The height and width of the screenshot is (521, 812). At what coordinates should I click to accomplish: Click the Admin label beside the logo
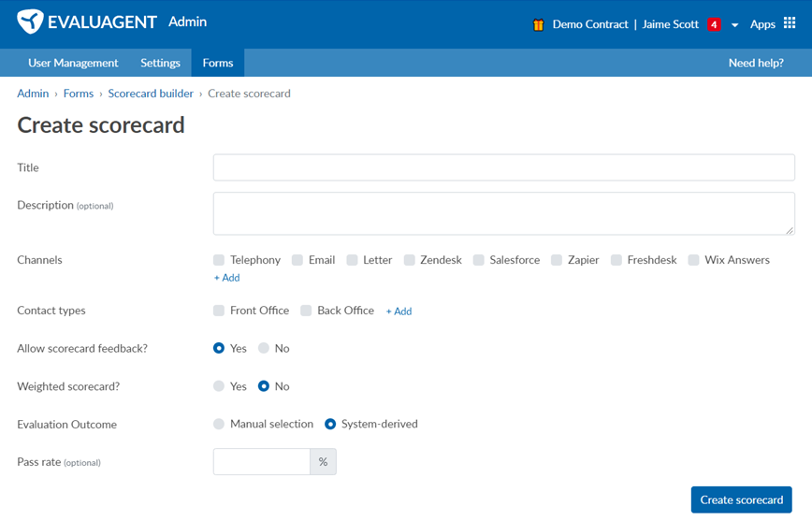pyautogui.click(x=187, y=22)
